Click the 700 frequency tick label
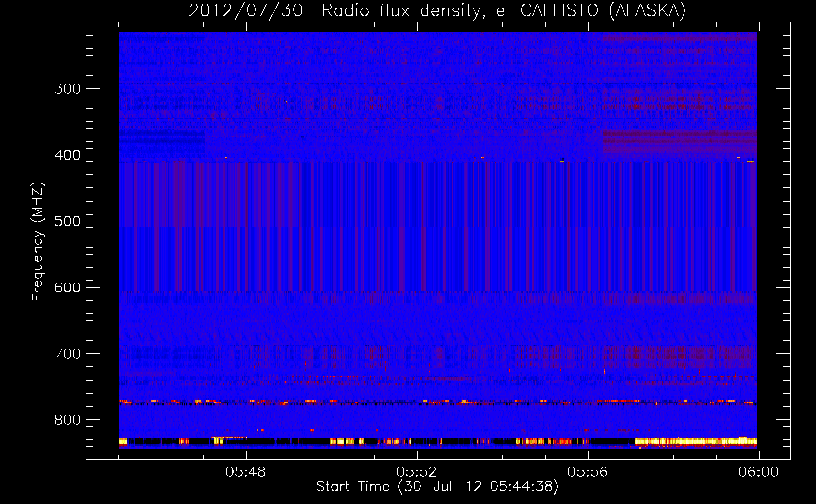The width and height of the screenshot is (816, 504). 68,354
